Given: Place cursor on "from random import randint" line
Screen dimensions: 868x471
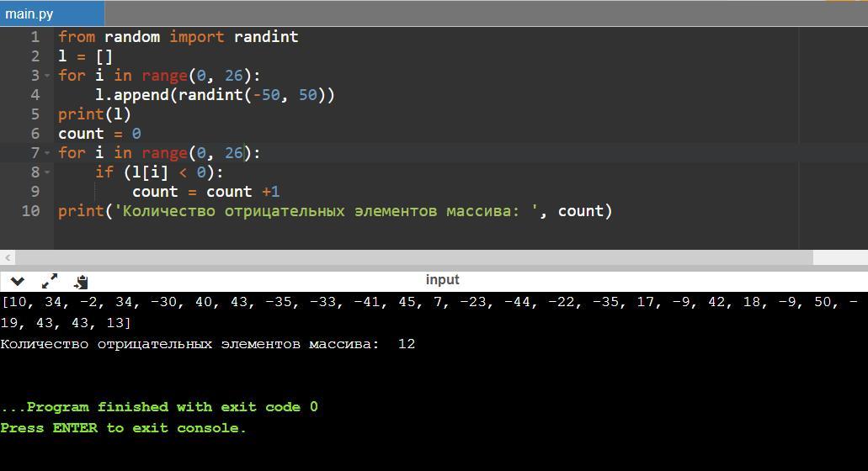Looking at the screenshot, I should pos(178,37).
